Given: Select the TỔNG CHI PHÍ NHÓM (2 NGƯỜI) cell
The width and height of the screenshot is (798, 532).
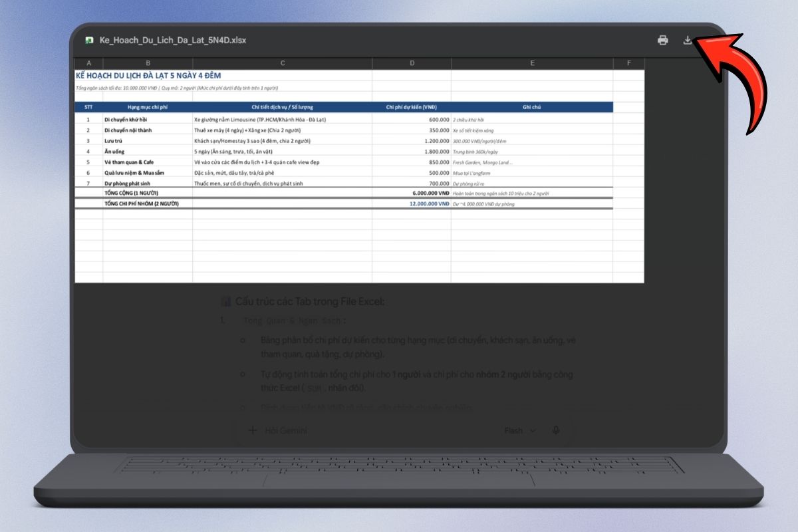Looking at the screenshot, I should point(148,203).
